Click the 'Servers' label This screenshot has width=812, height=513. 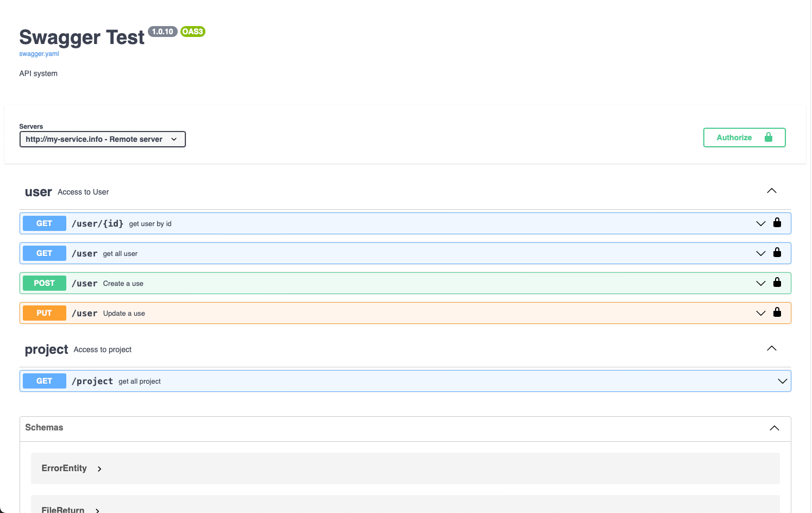(31, 127)
